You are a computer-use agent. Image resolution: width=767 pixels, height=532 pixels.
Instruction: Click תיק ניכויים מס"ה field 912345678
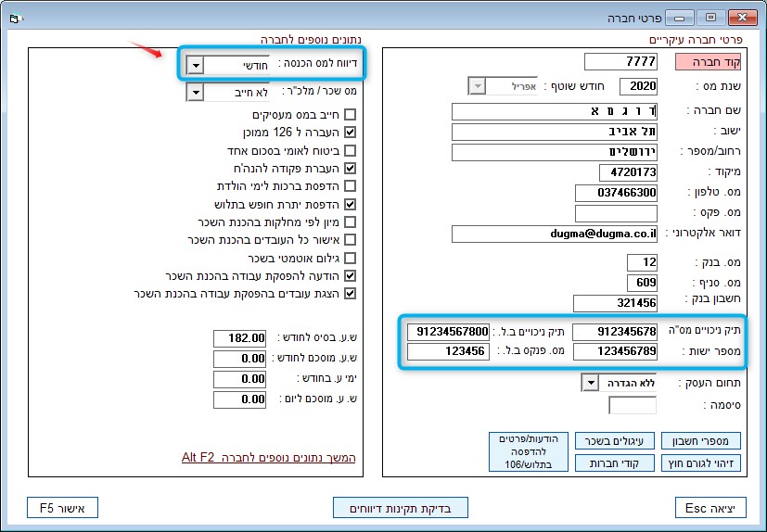tap(615, 332)
